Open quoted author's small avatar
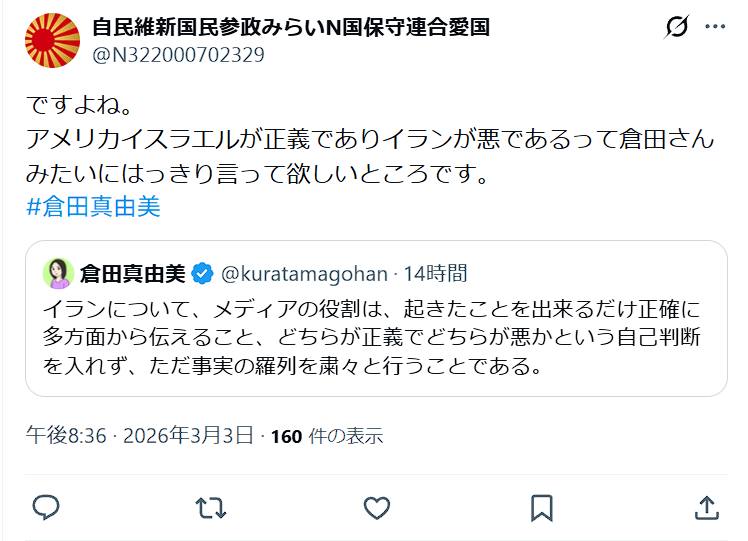 [x=59, y=272]
